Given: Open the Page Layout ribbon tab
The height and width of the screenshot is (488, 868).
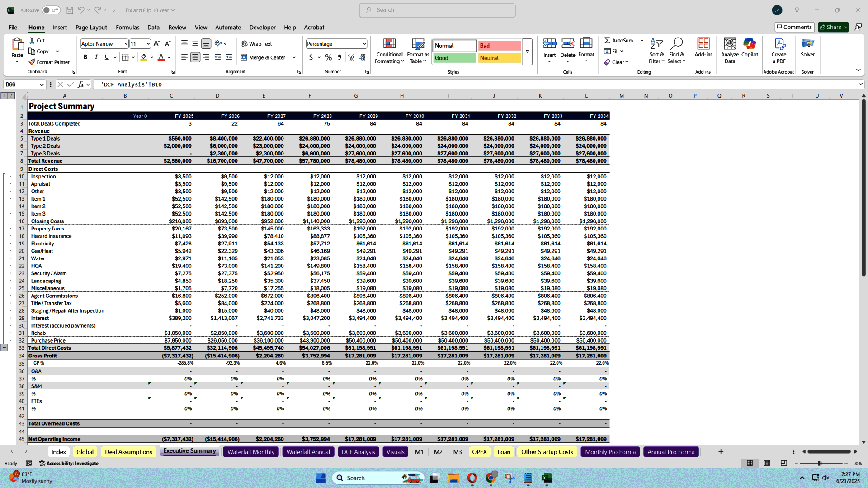Looking at the screenshot, I should (91, 28).
